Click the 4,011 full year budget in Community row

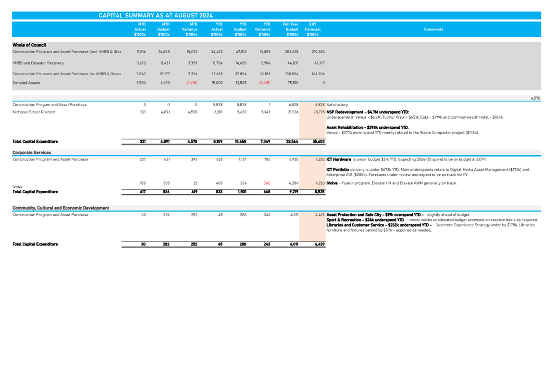coord(294,215)
